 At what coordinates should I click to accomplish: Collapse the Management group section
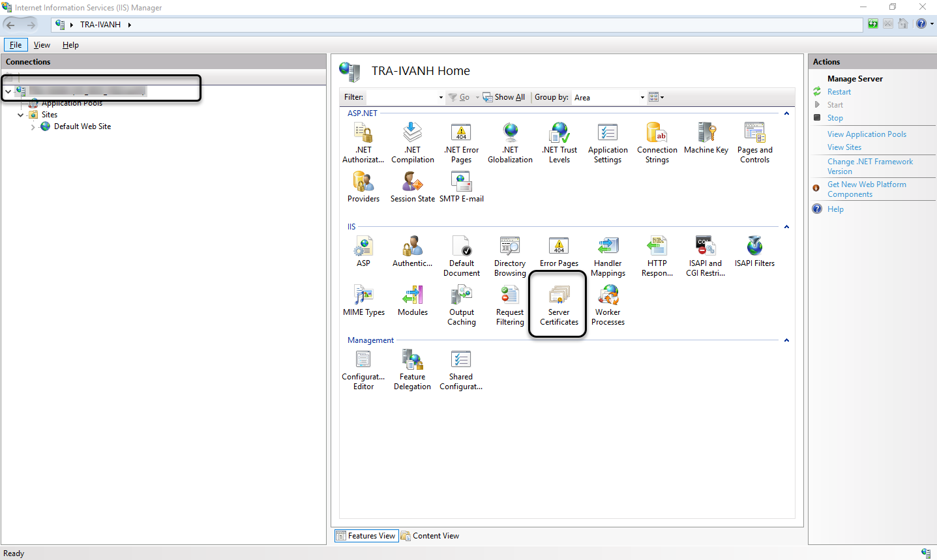click(786, 340)
